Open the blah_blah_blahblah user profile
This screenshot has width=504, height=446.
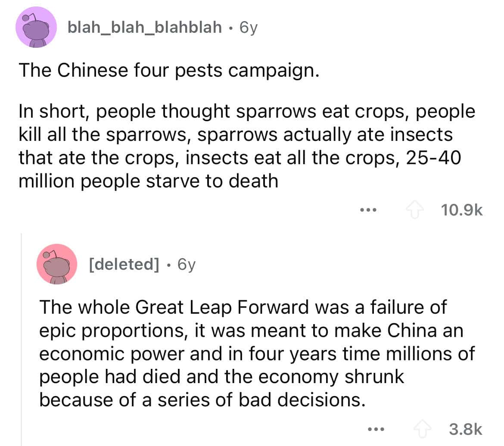(145, 28)
